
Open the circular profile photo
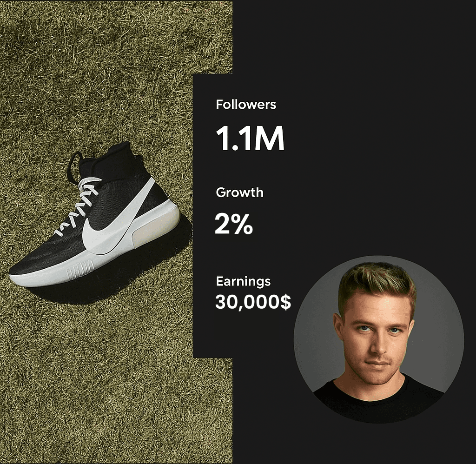[x=379, y=339]
